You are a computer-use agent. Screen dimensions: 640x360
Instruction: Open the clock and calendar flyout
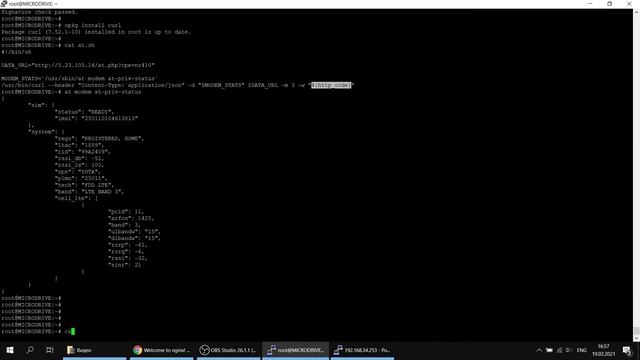603,350
